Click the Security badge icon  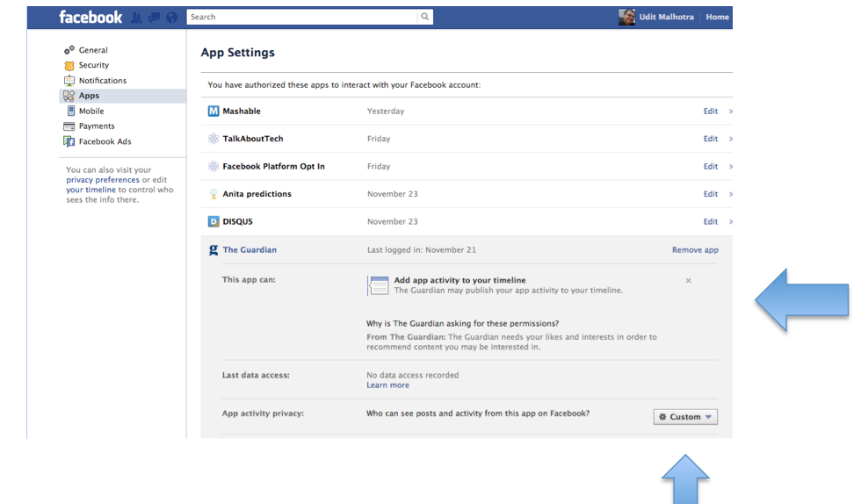pyautogui.click(x=69, y=65)
